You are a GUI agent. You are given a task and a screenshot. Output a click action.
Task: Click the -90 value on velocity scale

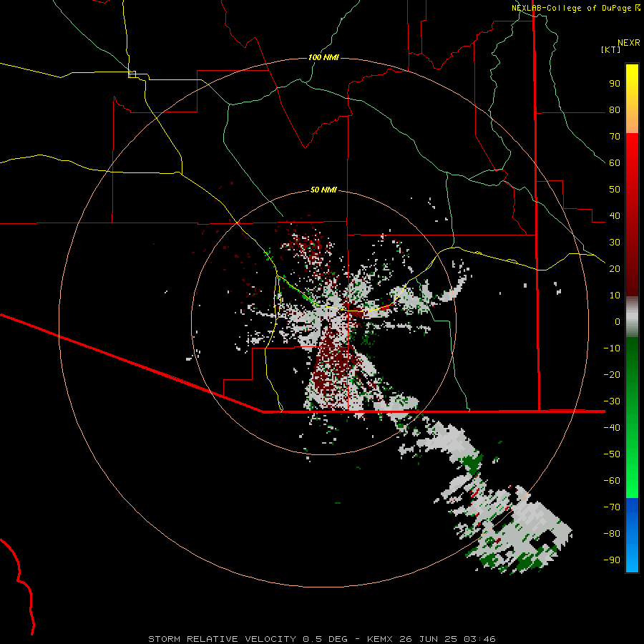coord(612,560)
